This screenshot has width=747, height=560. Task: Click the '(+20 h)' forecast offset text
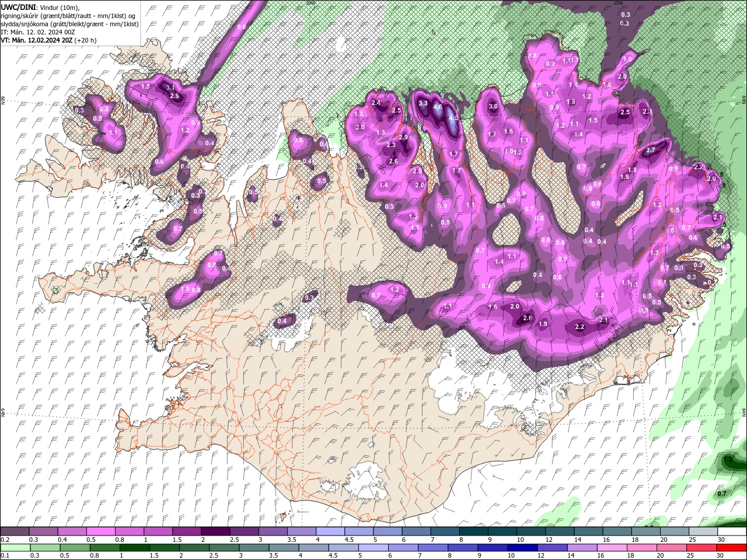pyautogui.click(x=86, y=40)
